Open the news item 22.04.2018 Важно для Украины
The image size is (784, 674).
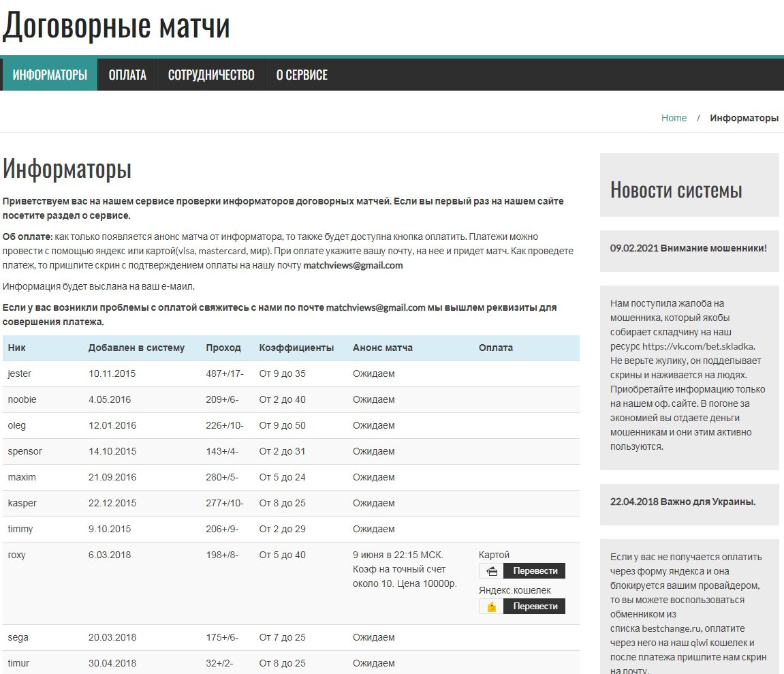[683, 502]
